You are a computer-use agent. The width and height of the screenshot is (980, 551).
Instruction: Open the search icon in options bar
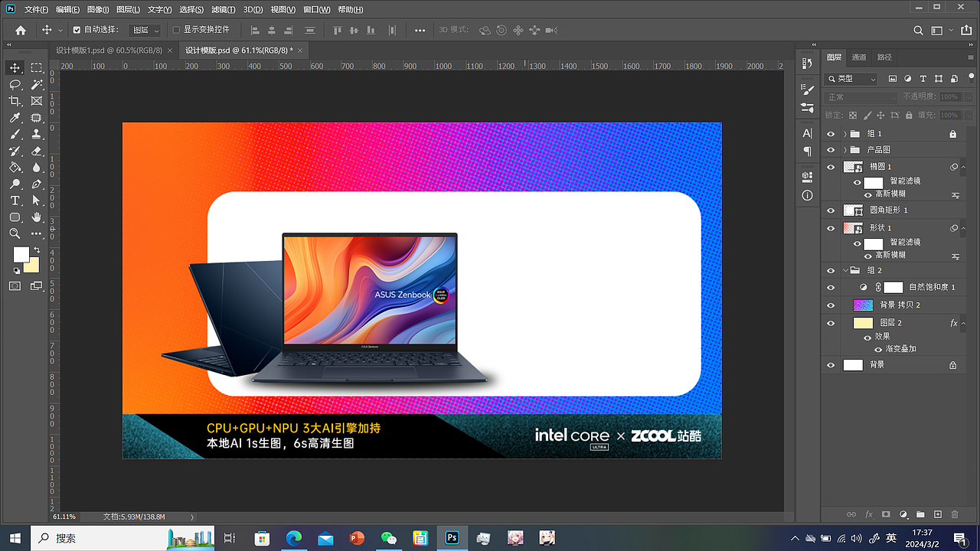coord(919,30)
